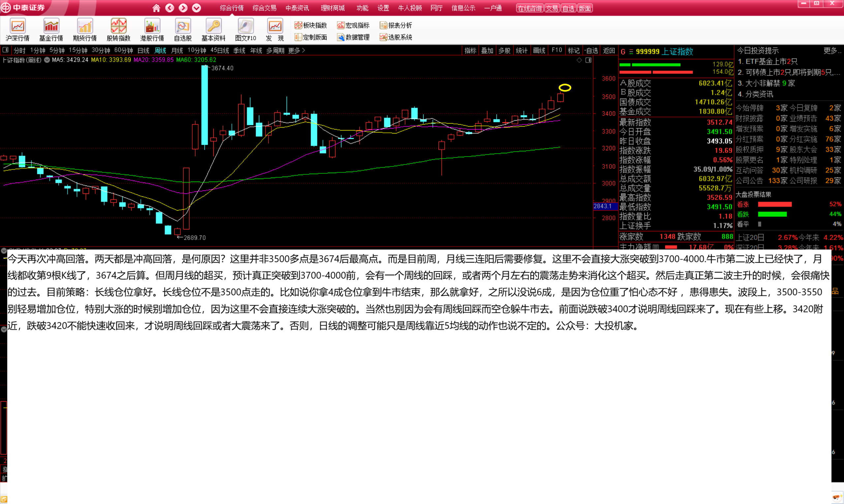Switch chart to 月线 period

[x=177, y=50]
